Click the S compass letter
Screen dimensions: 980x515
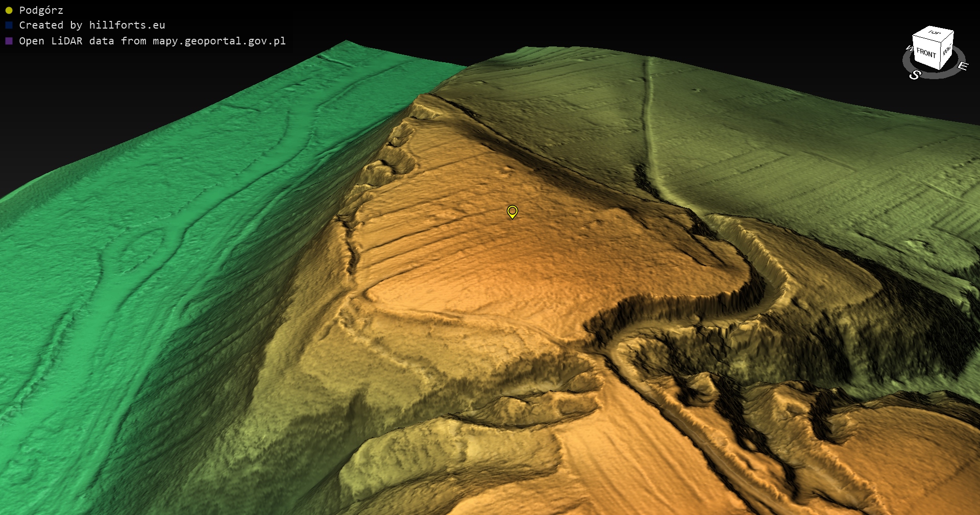click(x=915, y=75)
